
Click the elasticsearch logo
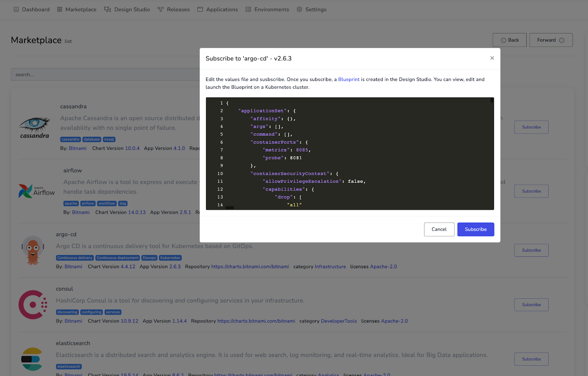32,359
